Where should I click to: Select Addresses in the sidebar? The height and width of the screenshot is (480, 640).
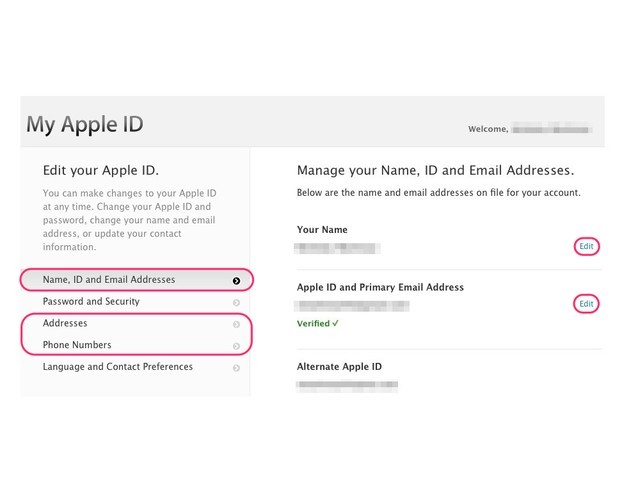click(x=137, y=323)
